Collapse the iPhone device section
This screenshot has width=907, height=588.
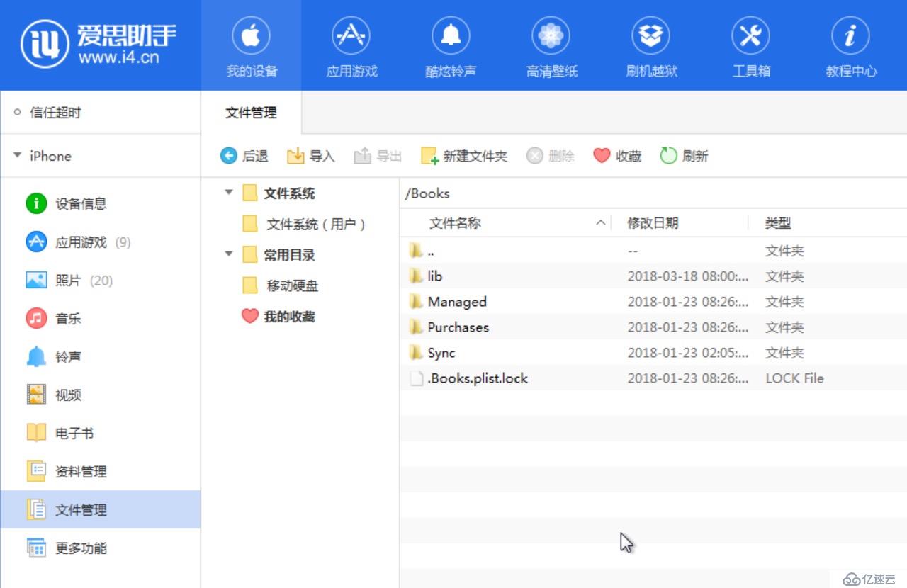coord(18,155)
